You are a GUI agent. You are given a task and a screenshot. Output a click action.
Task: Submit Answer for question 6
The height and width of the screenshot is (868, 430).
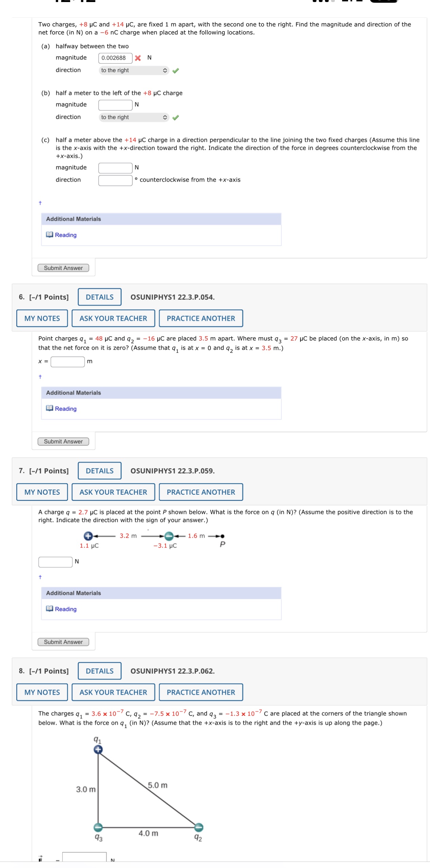click(63, 441)
